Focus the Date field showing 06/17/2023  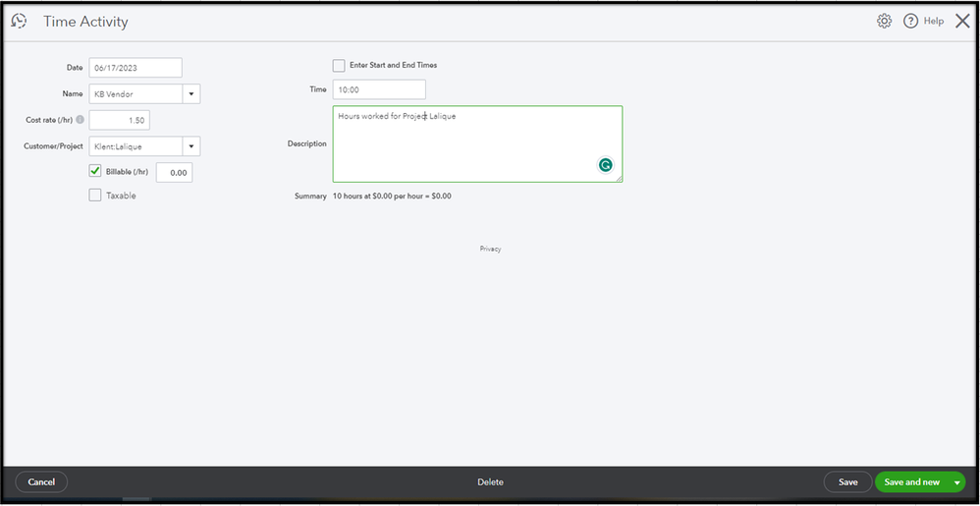click(x=136, y=68)
